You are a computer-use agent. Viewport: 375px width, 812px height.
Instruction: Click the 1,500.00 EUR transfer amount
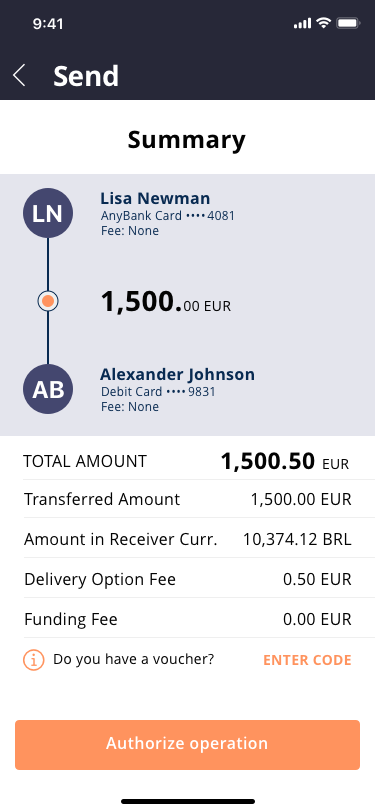[x=166, y=302]
